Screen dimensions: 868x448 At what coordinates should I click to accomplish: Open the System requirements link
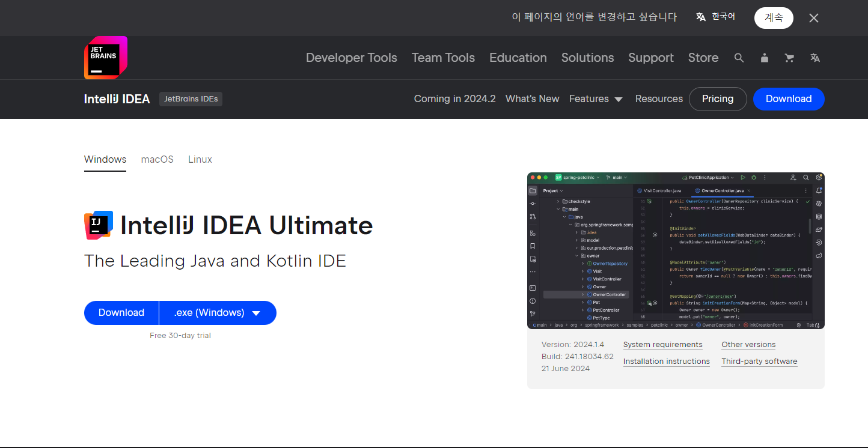point(662,344)
